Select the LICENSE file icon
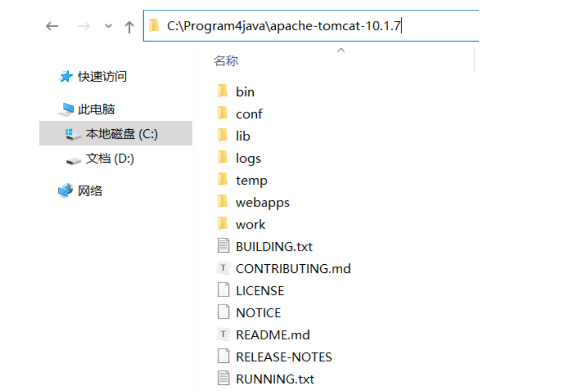Screen dimensions: 576x392 click(224, 290)
